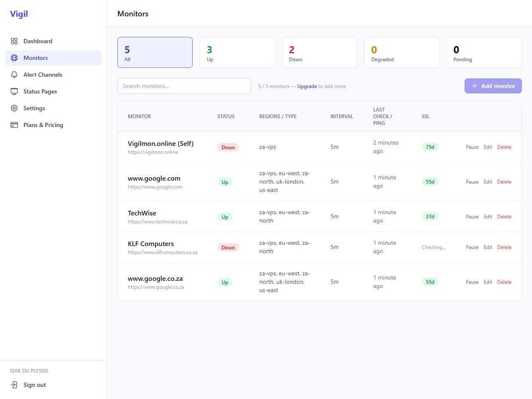Edit the KLF Computers monitor
This screenshot has height=399, width=532.
click(x=488, y=247)
